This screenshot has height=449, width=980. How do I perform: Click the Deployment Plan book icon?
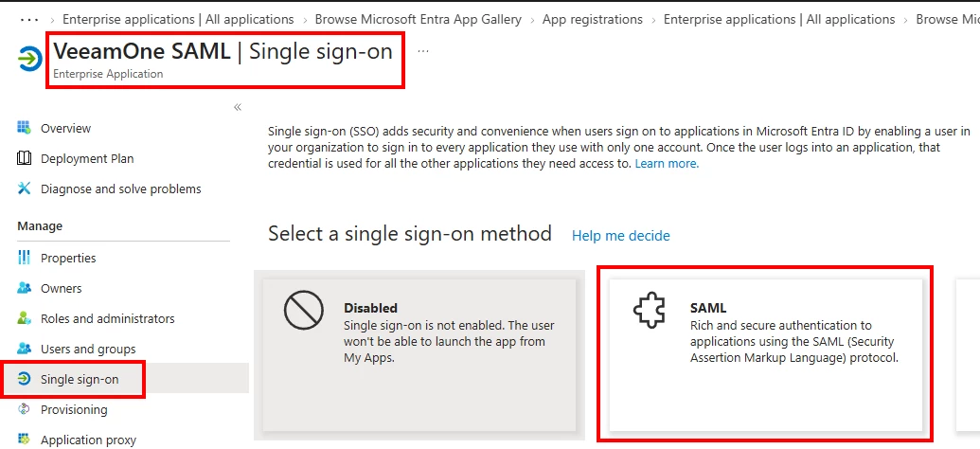(x=25, y=158)
